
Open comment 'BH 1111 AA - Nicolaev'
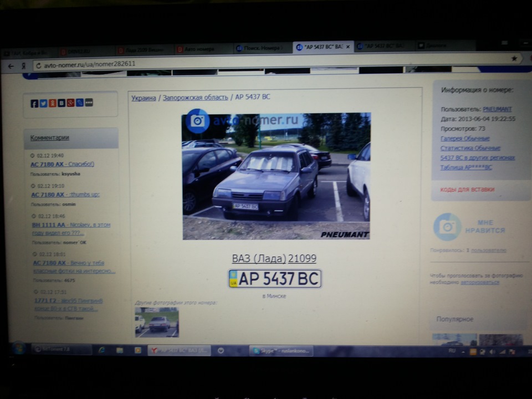click(x=71, y=229)
